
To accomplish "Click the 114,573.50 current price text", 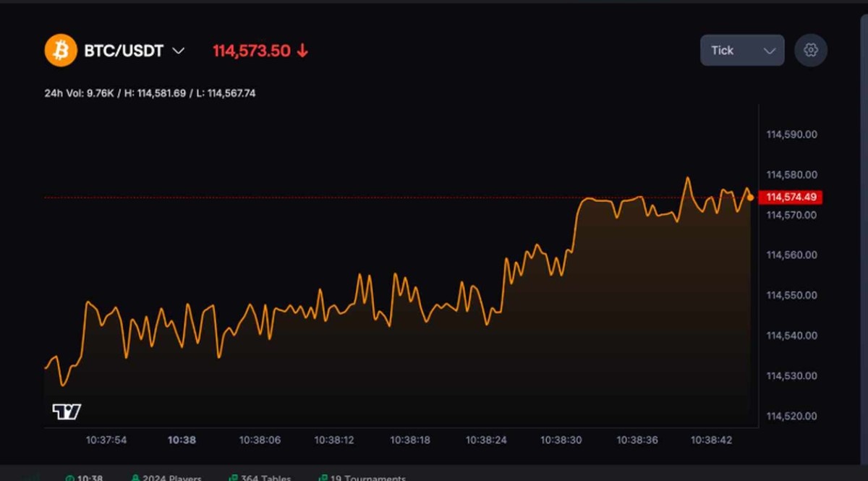I will [x=251, y=51].
